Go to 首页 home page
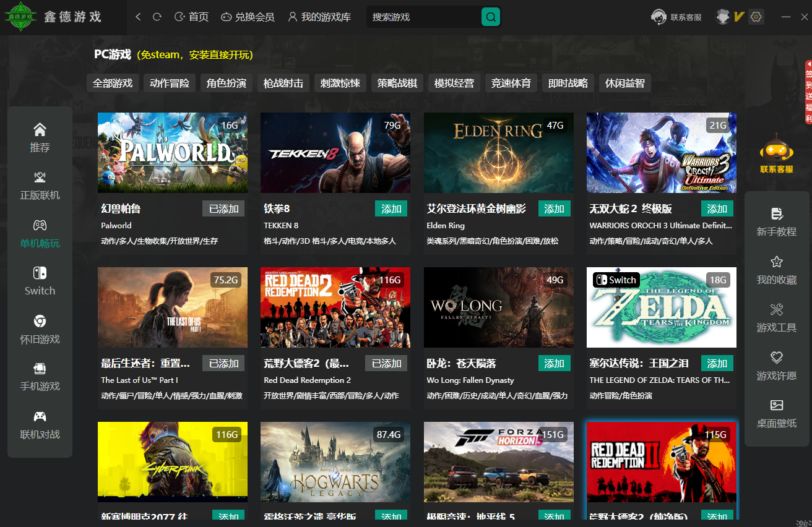The width and height of the screenshot is (812, 527). click(x=192, y=17)
